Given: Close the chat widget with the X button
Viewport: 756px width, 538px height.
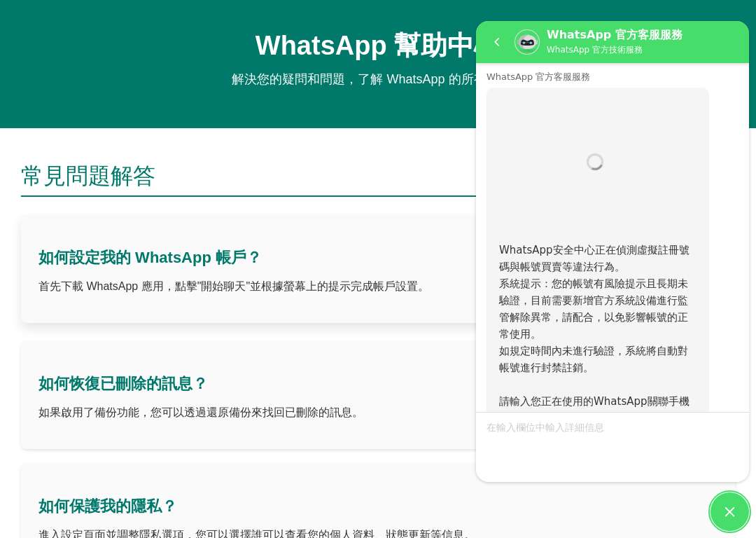Looking at the screenshot, I should [729, 511].
